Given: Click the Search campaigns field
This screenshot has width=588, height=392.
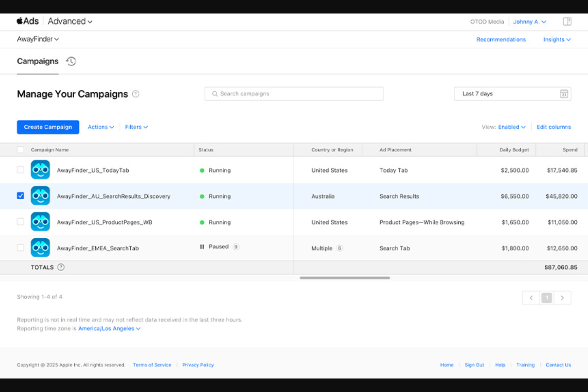Looking at the screenshot, I should 294,94.
